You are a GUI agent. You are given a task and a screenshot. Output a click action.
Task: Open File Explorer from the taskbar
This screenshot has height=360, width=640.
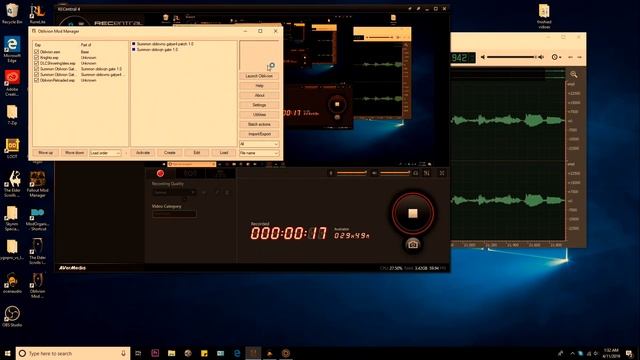(171, 353)
